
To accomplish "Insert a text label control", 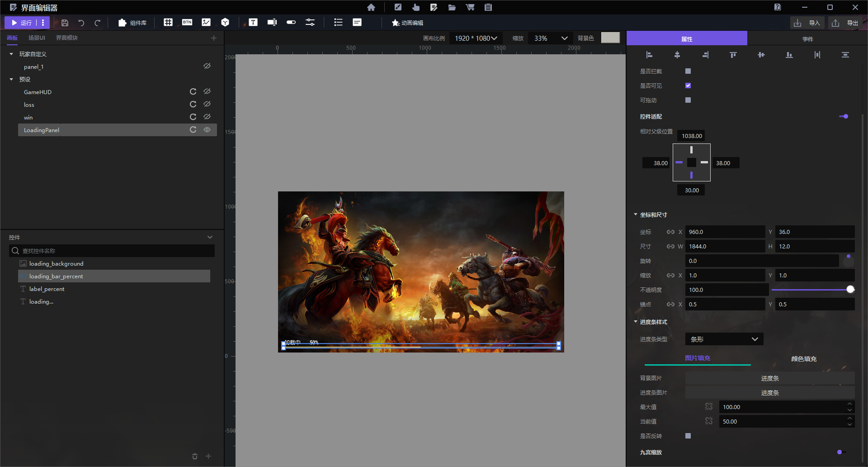I will 253,22.
